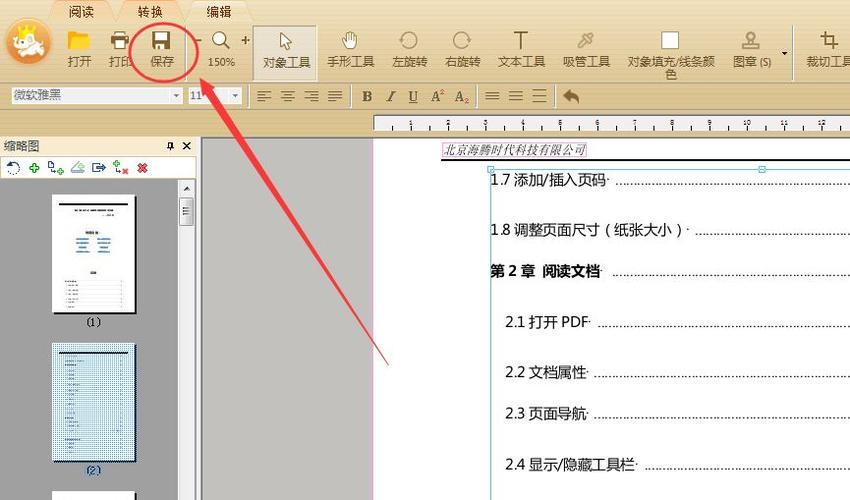
Task: Switch to the 转换 tab
Action: coord(150,11)
